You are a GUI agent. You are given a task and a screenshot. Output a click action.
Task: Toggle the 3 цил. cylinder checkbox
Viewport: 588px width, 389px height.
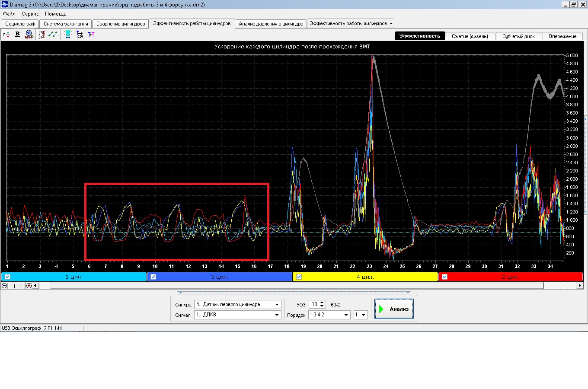(153, 277)
